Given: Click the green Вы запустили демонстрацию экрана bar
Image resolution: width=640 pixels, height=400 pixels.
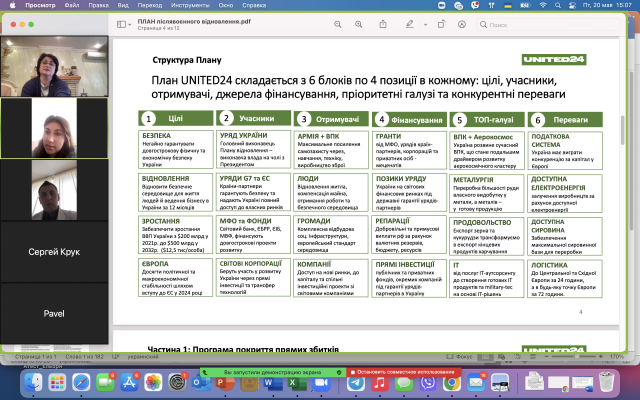Looking at the screenshot, I should (273, 372).
